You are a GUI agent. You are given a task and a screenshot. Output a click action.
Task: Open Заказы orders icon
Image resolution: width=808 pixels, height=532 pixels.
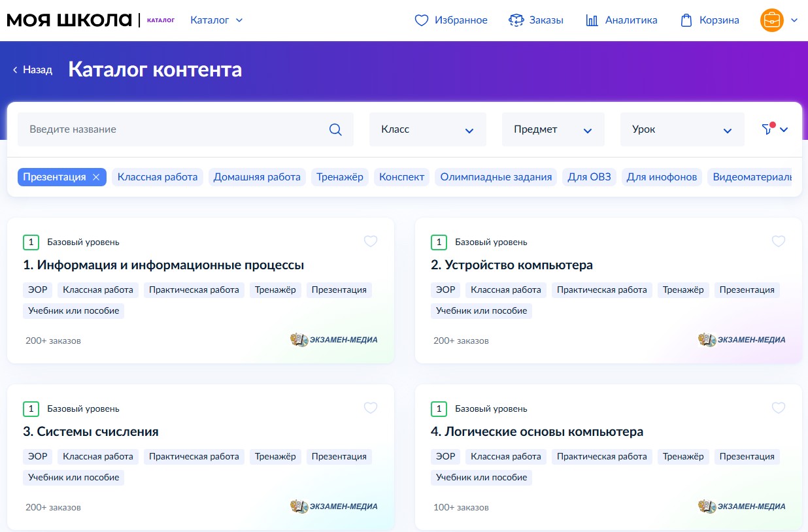[516, 20]
